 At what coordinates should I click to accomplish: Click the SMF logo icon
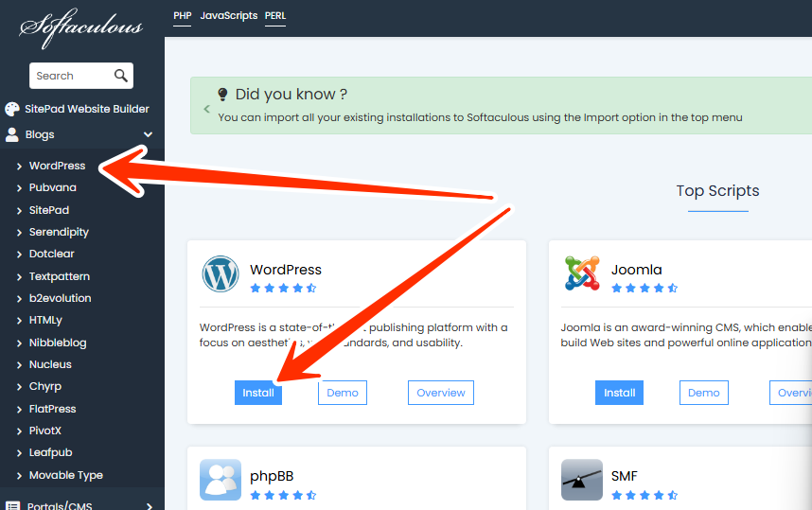pyautogui.click(x=581, y=480)
